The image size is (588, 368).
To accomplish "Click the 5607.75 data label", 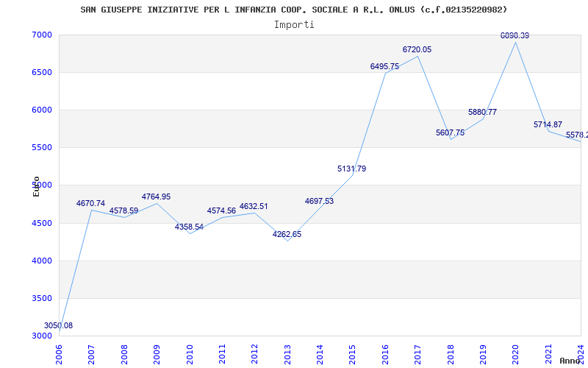I will pyautogui.click(x=450, y=132).
